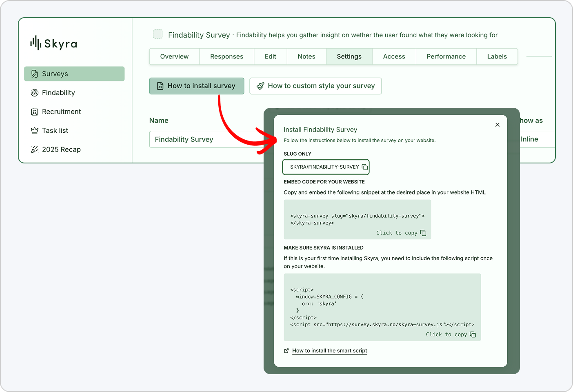The image size is (573, 392).
Task: Switch to the Responses tab
Action: [x=227, y=56]
